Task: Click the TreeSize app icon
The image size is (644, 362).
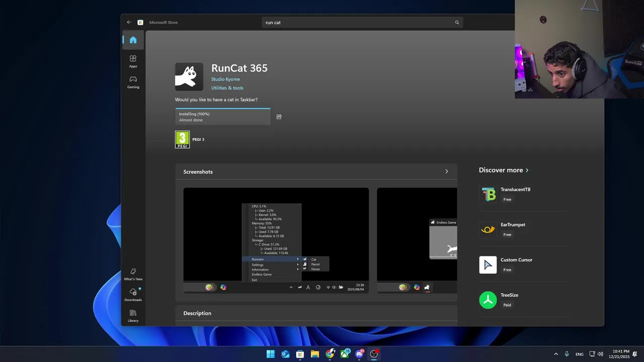Action: (x=488, y=300)
